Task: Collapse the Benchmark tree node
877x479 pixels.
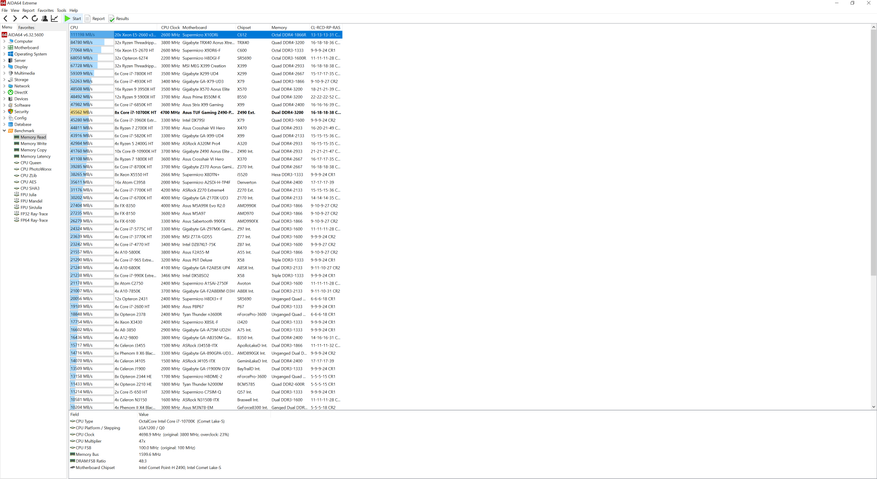Action: (5, 131)
